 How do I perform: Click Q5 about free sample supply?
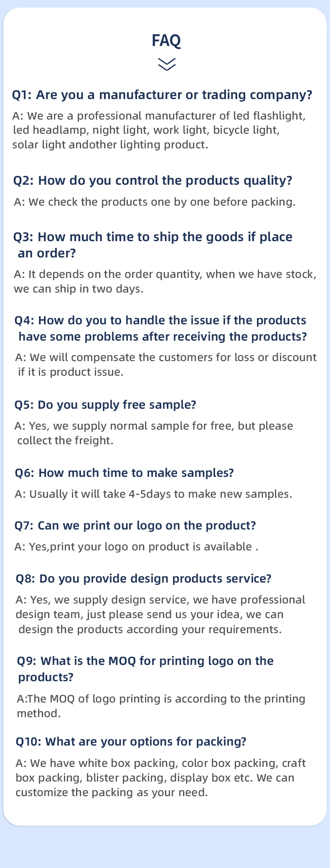(105, 405)
